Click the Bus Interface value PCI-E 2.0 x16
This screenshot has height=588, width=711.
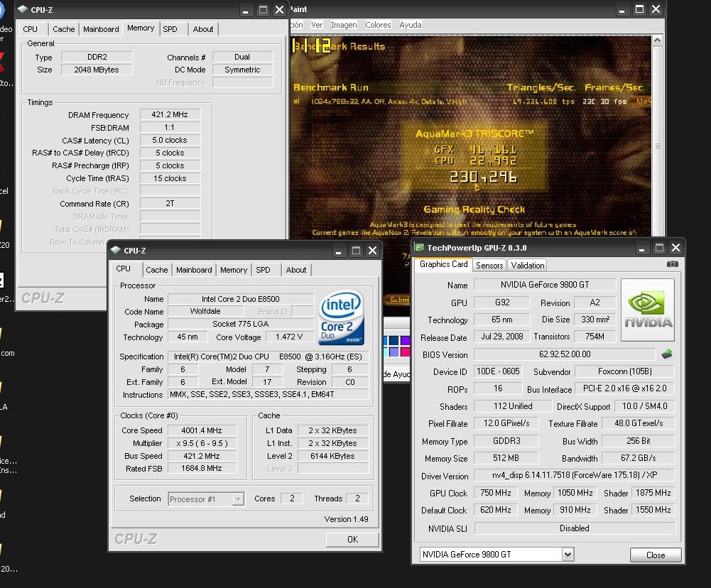point(625,388)
